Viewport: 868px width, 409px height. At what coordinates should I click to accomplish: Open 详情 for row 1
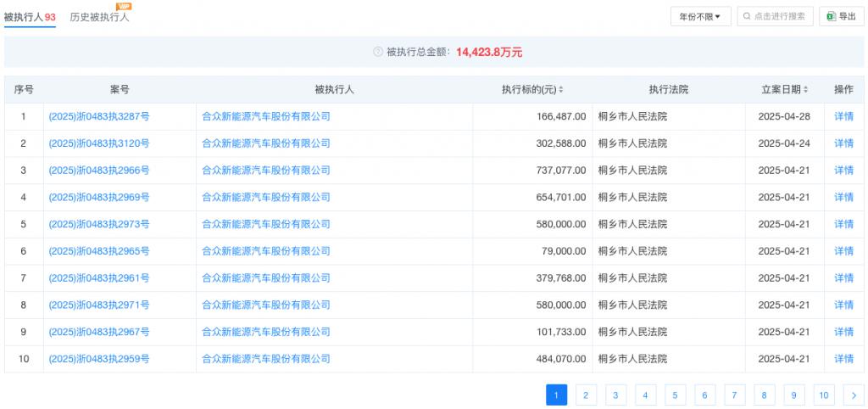[x=843, y=116]
